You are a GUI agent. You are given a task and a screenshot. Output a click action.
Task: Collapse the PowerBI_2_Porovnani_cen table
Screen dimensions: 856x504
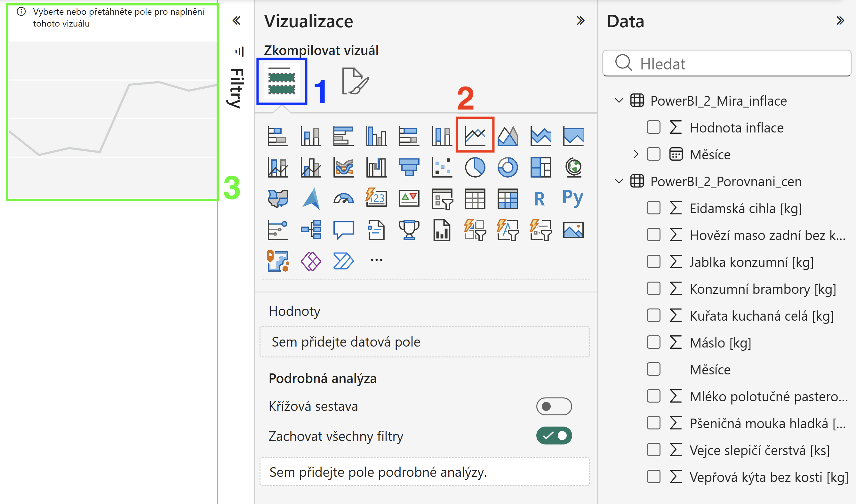pos(619,181)
